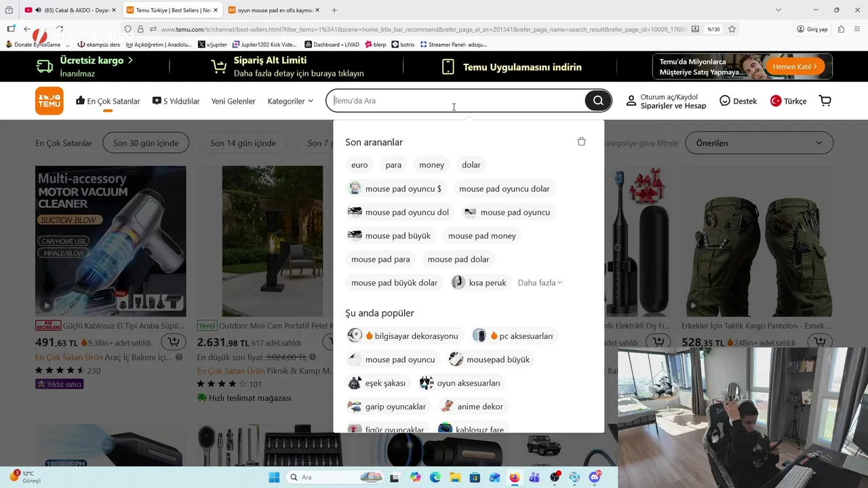Image resolution: width=868 pixels, height=488 pixels.
Task: Add the tactical cargo pants to cart
Action: coord(821,342)
